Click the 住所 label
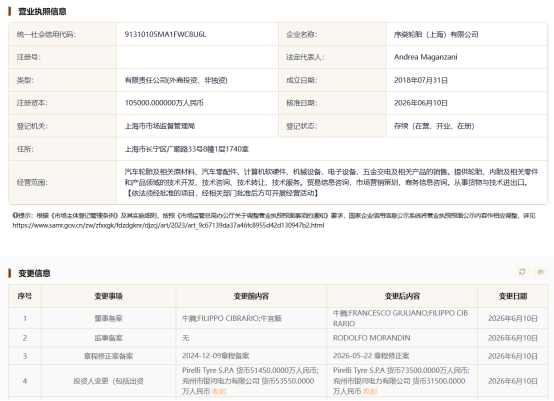Viewport: 554px width, 401px height. click(25, 149)
